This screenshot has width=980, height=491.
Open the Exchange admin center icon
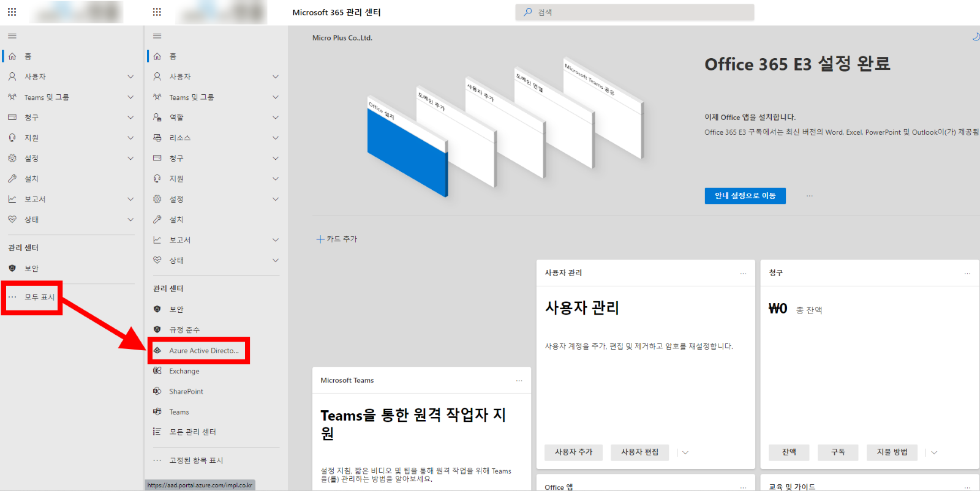(x=157, y=371)
